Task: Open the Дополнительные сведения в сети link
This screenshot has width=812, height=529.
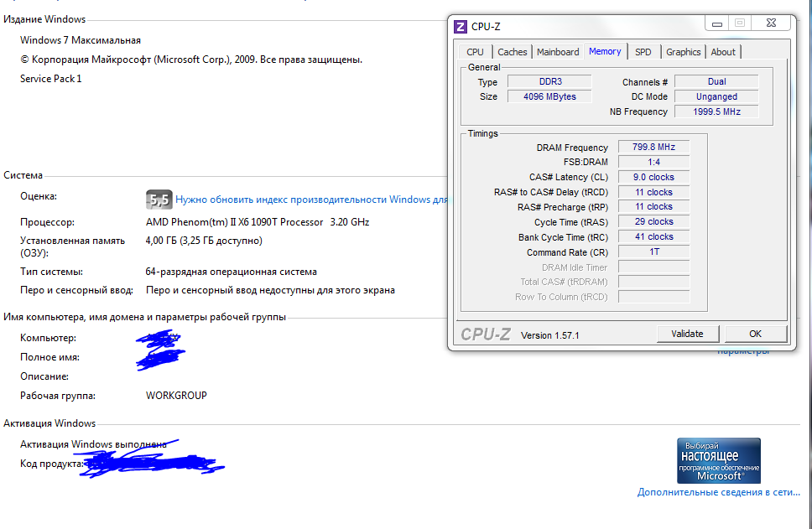Action: click(x=718, y=492)
